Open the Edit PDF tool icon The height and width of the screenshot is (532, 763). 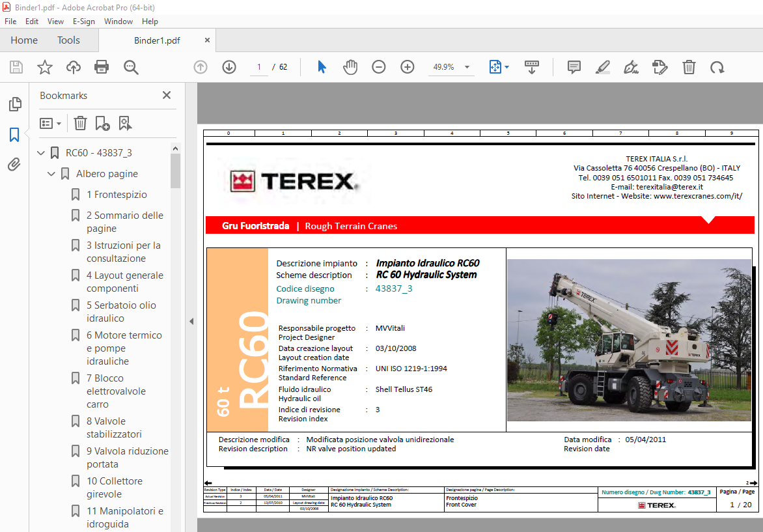pyautogui.click(x=660, y=66)
